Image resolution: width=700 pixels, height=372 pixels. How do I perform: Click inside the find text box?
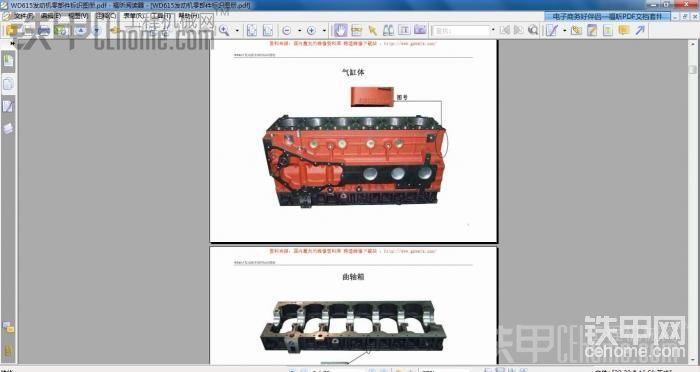coord(461,31)
